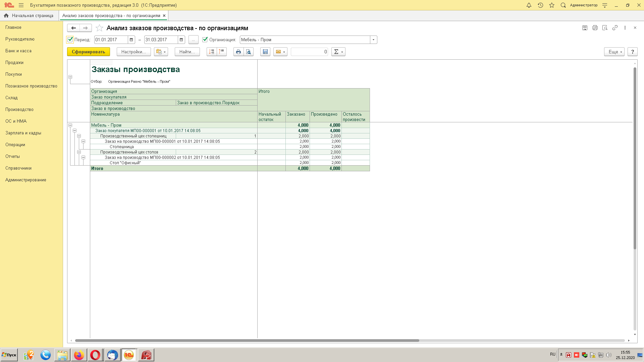Click the sum value field showing 0
This screenshot has height=362, width=644.
[309, 52]
